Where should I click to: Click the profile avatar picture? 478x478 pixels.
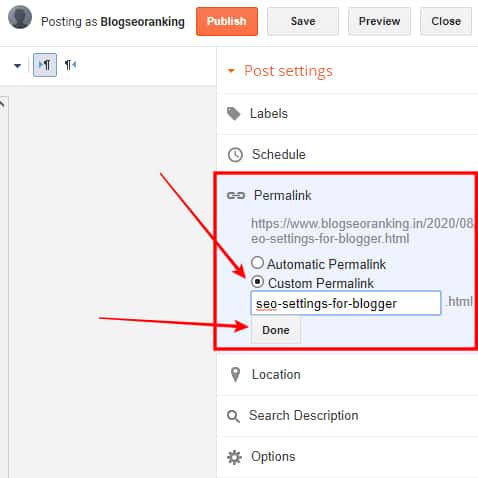(x=20, y=17)
